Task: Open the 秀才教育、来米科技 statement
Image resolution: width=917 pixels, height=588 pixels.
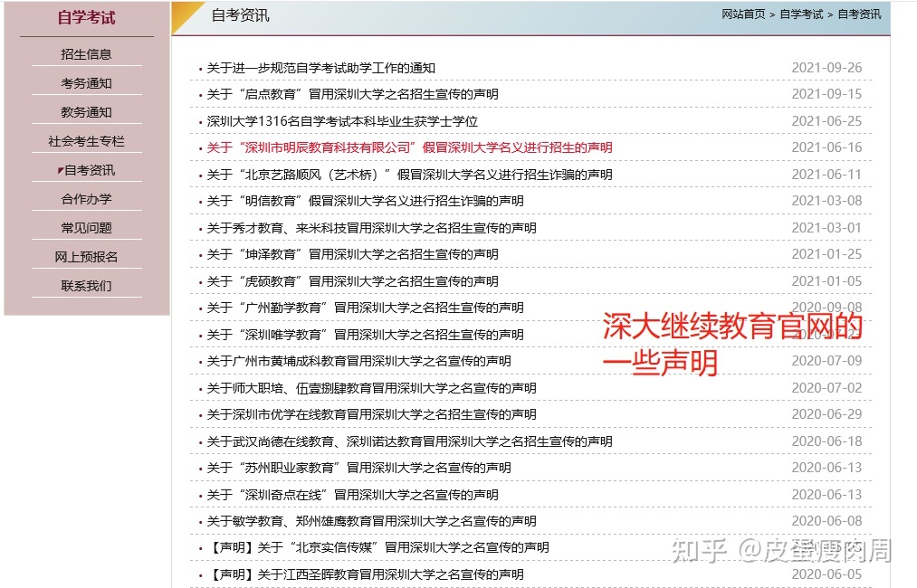Action: tap(371, 227)
